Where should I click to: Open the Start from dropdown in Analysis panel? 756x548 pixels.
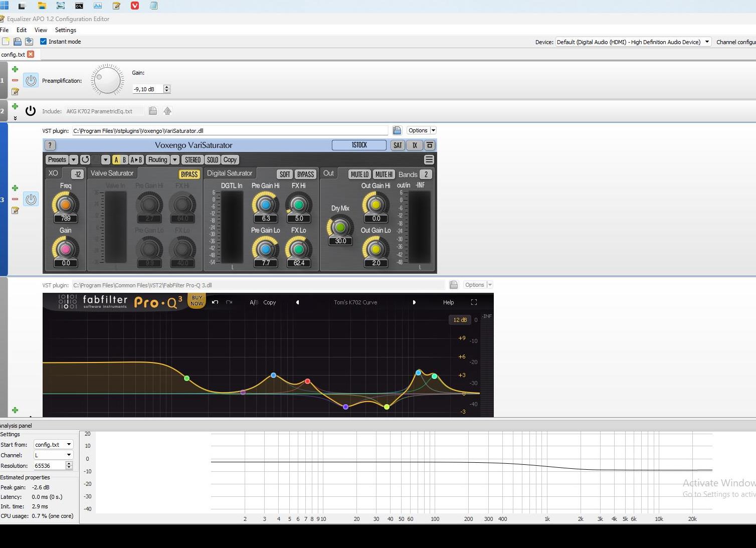pos(53,444)
